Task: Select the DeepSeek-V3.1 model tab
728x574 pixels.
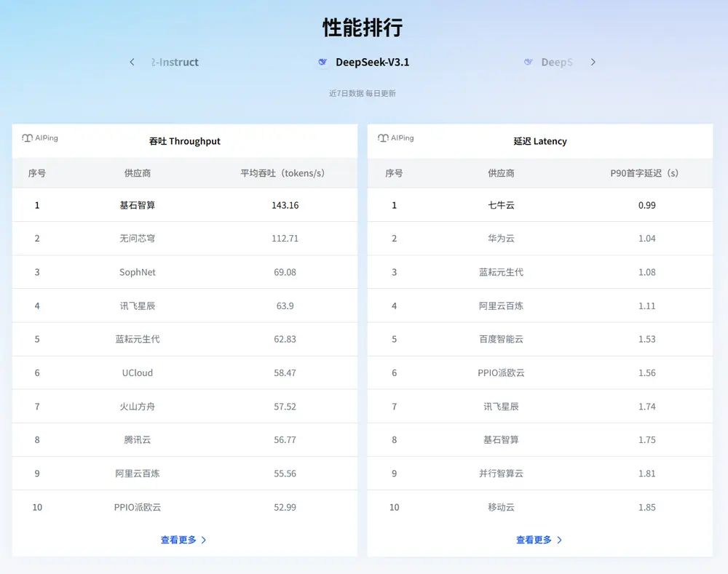Action: pyautogui.click(x=371, y=63)
